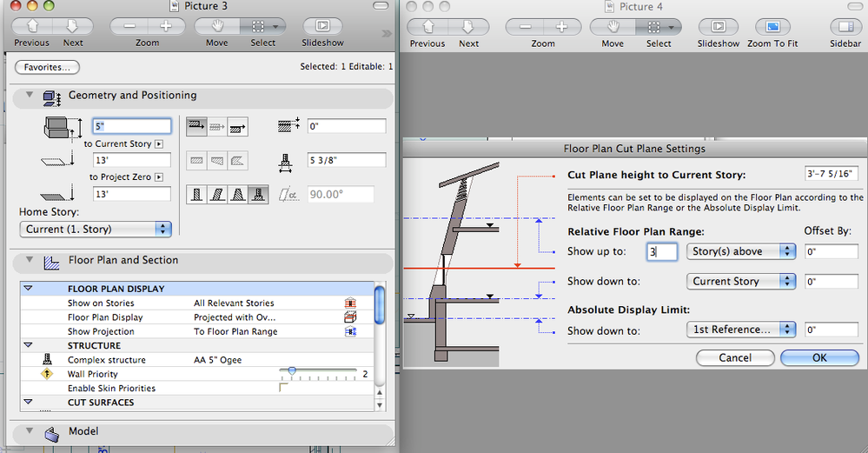Click the Favorites button
The height and width of the screenshot is (453, 868).
tap(47, 67)
